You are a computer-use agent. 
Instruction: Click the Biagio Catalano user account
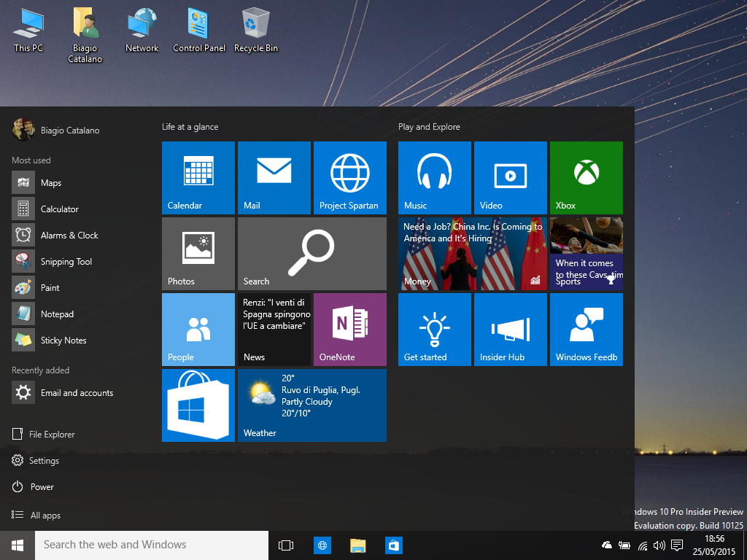click(x=55, y=130)
